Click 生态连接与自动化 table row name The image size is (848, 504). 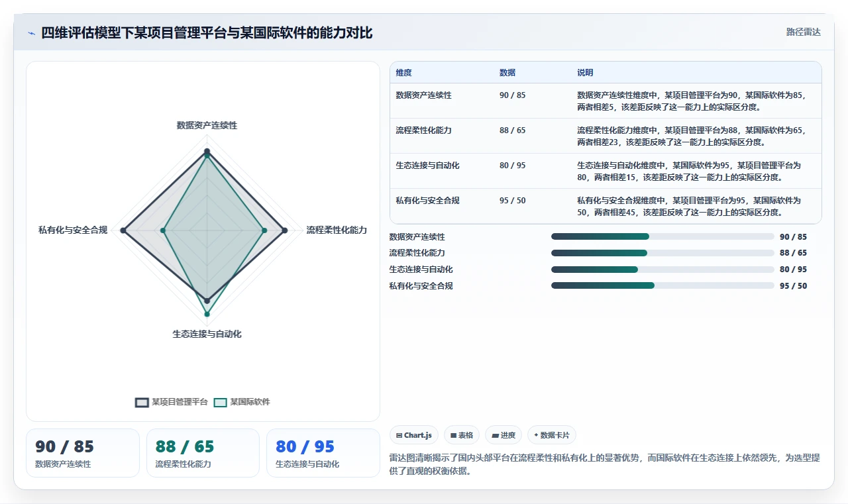click(427, 166)
